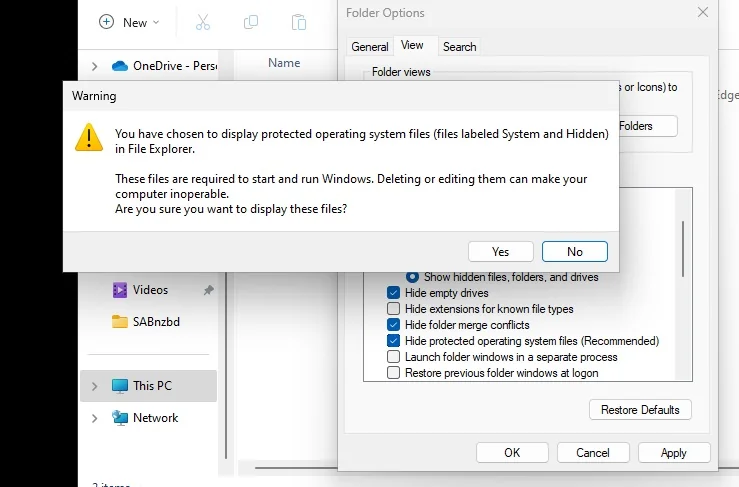The width and height of the screenshot is (739, 487).
Task: Select the OneDrive cloud icon
Action: (120, 66)
